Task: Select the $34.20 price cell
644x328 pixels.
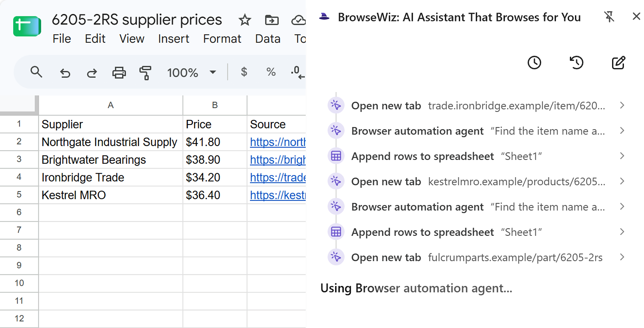Action: pyautogui.click(x=215, y=177)
